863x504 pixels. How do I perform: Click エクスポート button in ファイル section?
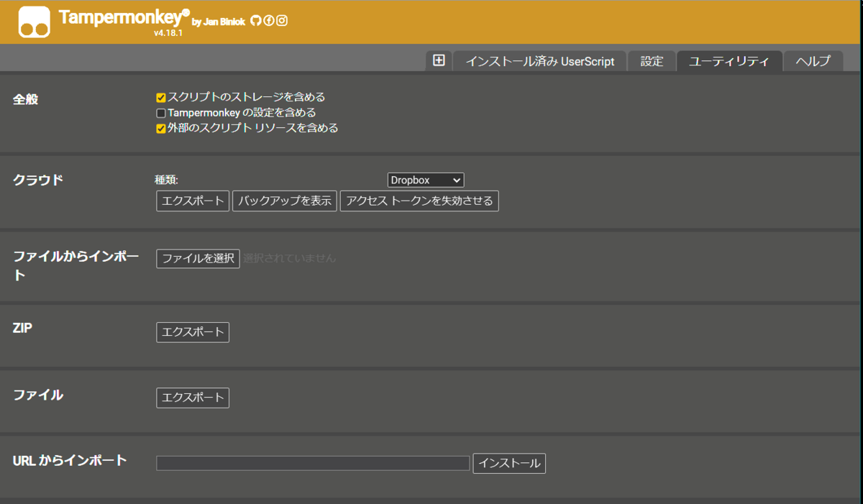click(x=193, y=398)
